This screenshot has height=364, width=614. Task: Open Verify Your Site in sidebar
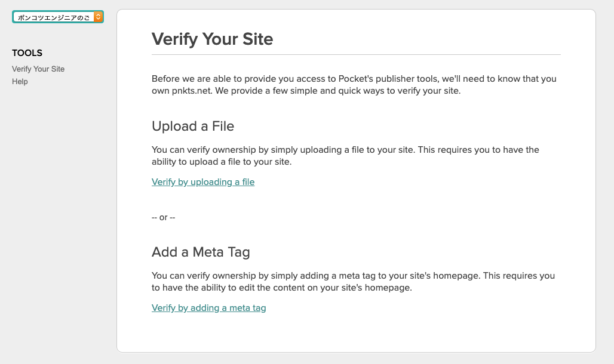38,69
